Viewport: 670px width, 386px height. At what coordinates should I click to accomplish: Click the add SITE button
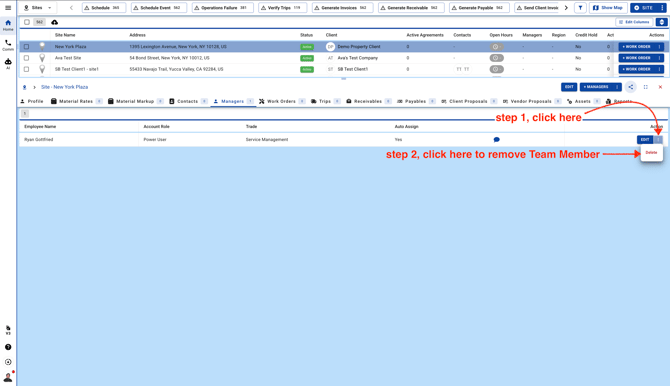click(644, 8)
